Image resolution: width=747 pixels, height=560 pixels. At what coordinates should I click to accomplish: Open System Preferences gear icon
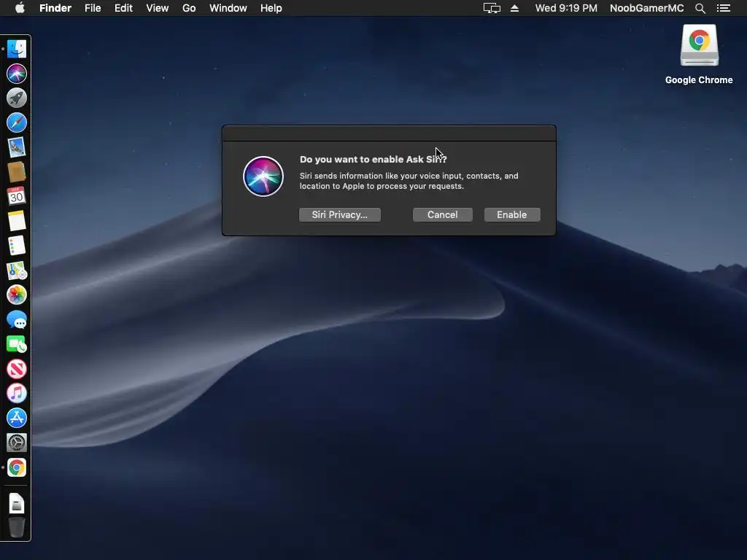pyautogui.click(x=17, y=443)
